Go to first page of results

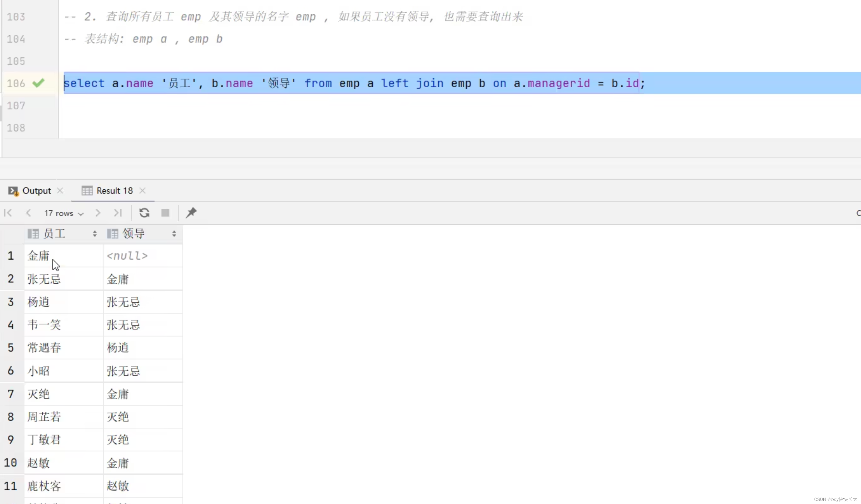pyautogui.click(x=8, y=213)
